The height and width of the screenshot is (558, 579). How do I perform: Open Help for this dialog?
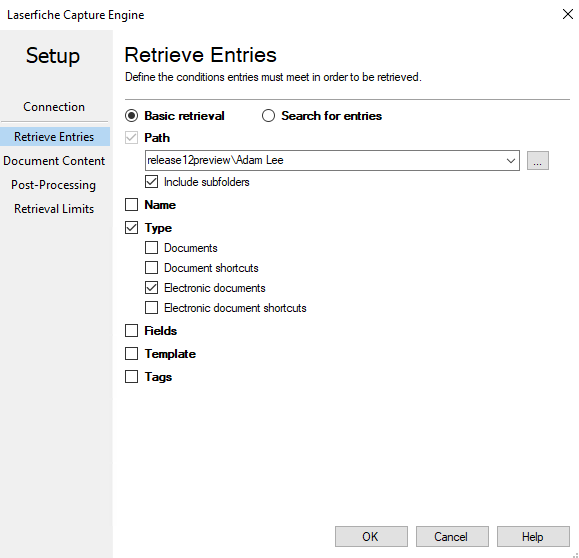point(533,537)
